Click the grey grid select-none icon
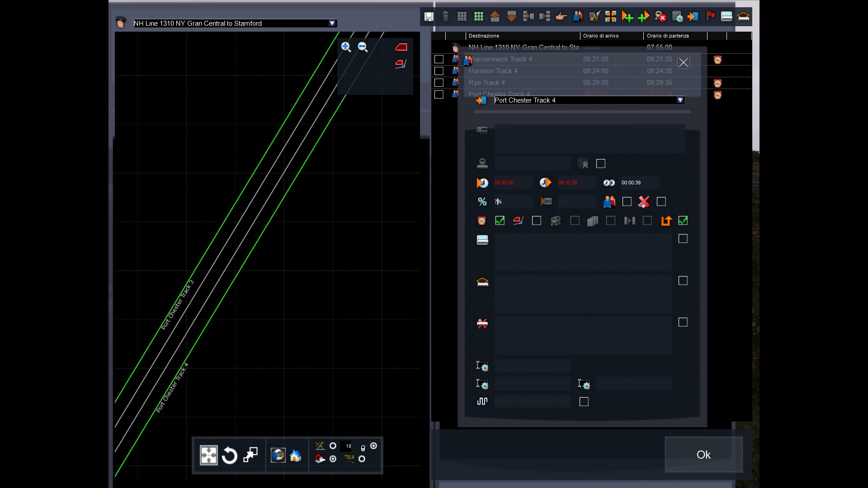868x488 pixels. click(x=462, y=17)
